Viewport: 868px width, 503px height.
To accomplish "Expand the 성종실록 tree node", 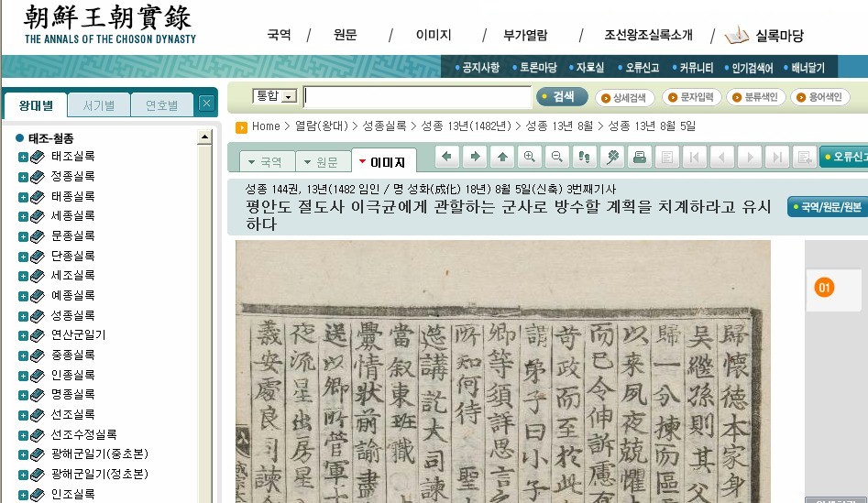I will (x=23, y=316).
